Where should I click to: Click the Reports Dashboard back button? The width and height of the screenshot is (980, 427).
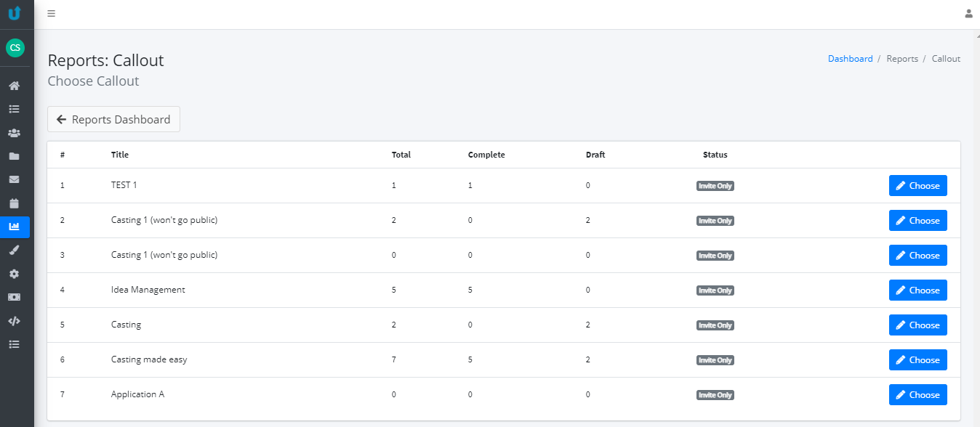coord(113,120)
